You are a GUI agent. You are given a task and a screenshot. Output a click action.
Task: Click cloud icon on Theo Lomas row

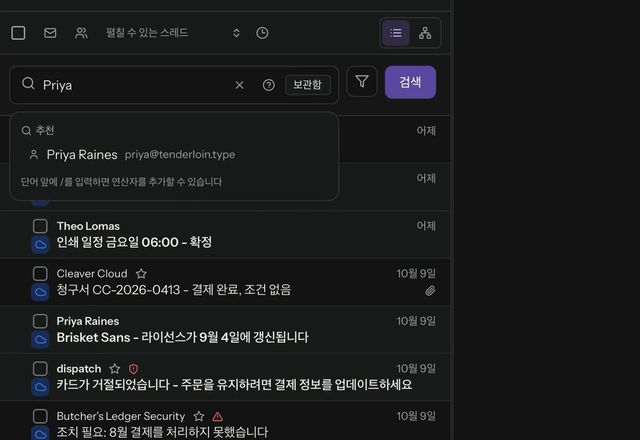40,244
